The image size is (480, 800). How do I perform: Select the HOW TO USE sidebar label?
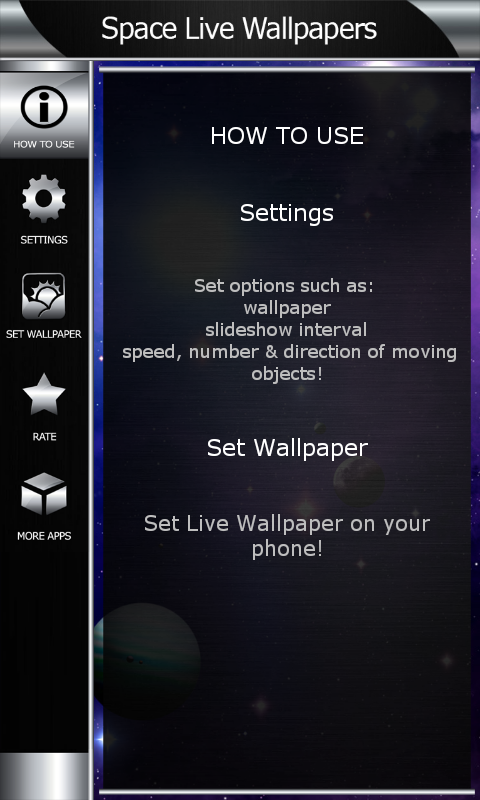click(x=44, y=144)
